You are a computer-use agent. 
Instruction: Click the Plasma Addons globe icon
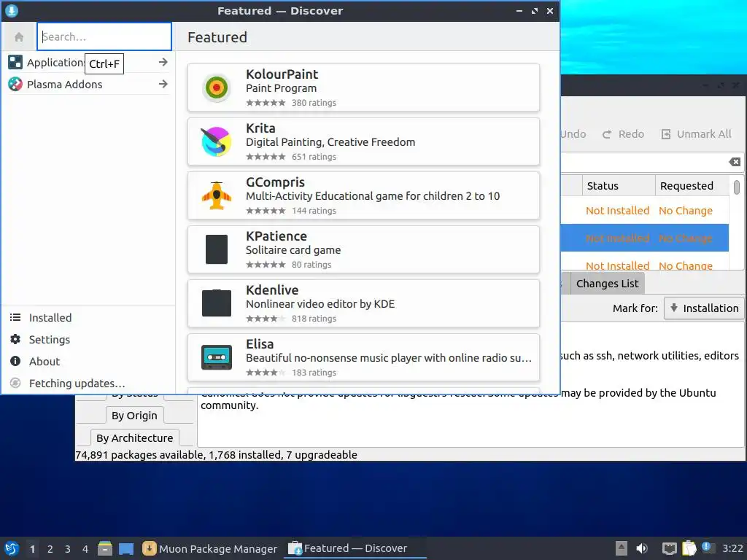point(15,85)
